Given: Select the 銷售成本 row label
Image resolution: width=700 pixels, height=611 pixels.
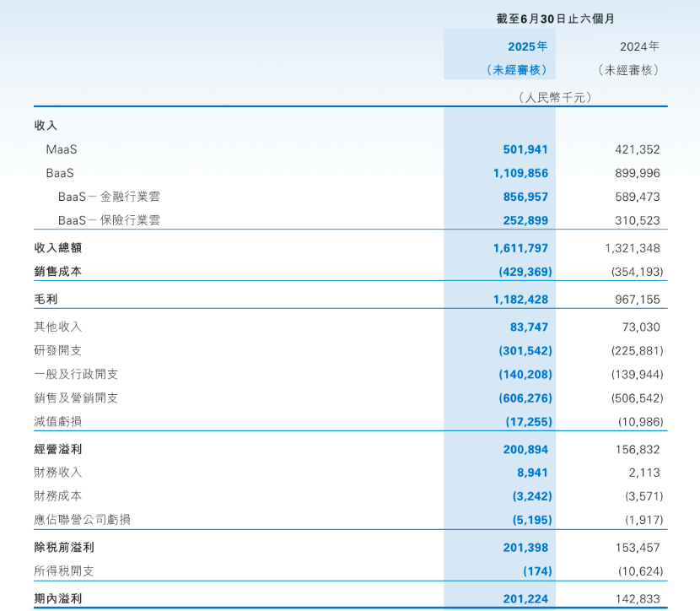Looking at the screenshot, I should [x=57, y=272].
